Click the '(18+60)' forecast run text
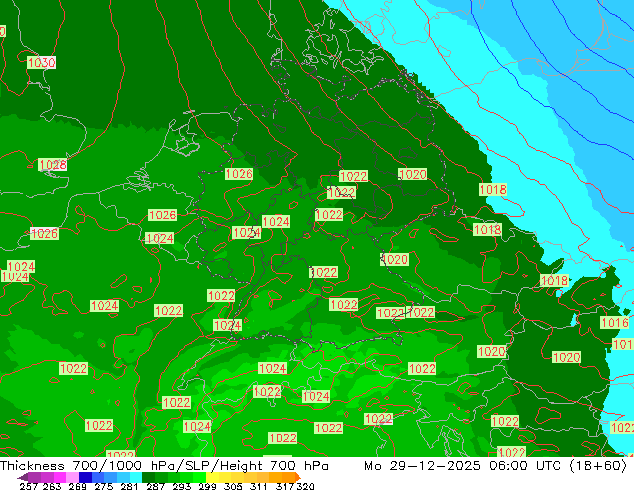The image size is (634, 490). click(x=598, y=466)
